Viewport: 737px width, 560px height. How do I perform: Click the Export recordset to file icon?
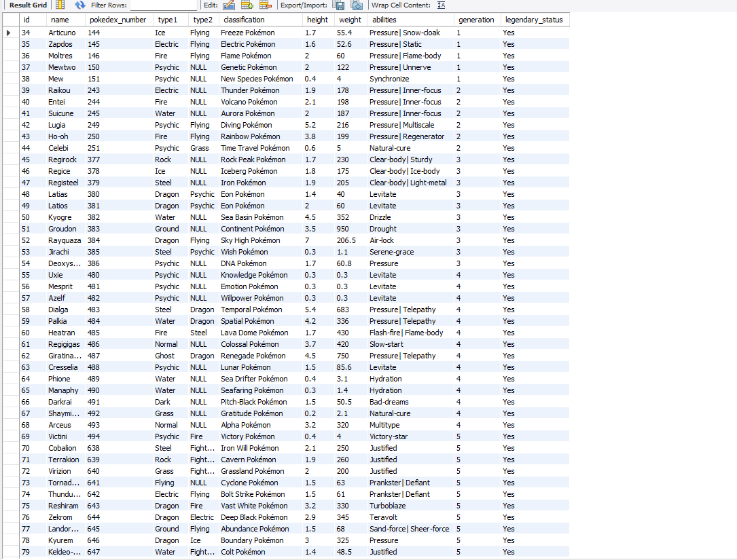pos(338,5)
